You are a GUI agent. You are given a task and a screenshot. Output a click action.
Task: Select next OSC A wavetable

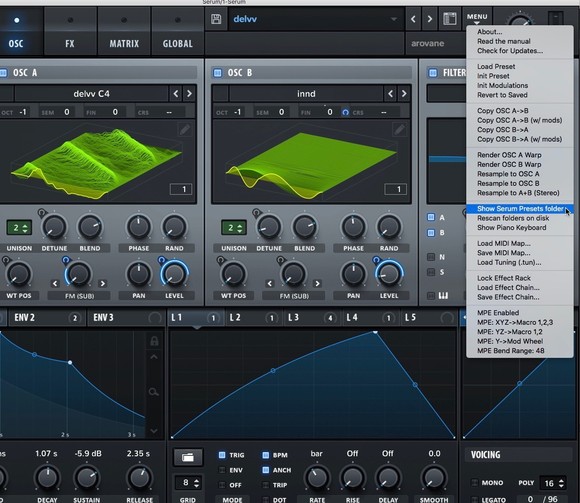(x=189, y=94)
